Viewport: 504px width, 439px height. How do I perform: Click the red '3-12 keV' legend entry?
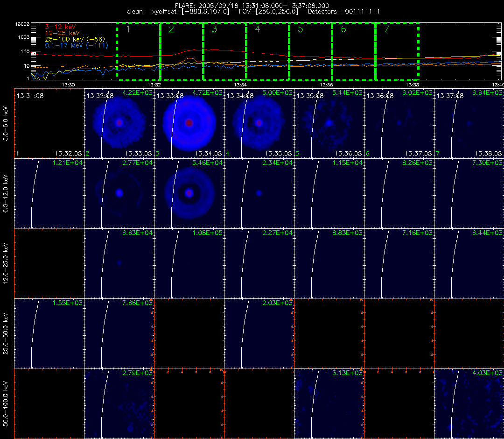tap(60, 27)
